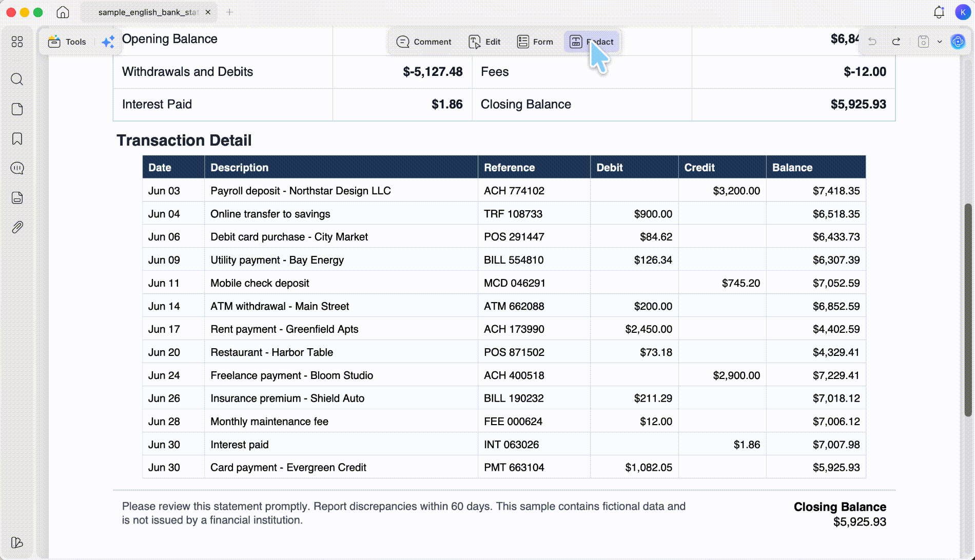Open the pages panel icon
This screenshot has width=975, height=560.
[17, 109]
